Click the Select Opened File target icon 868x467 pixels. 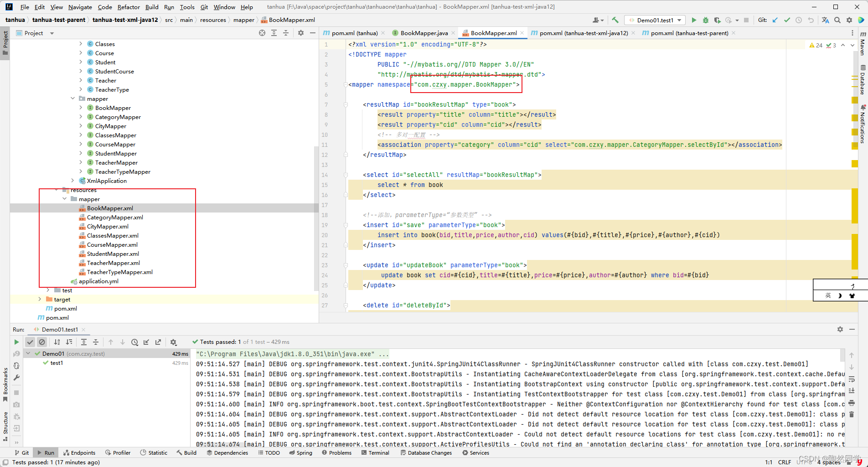point(262,33)
